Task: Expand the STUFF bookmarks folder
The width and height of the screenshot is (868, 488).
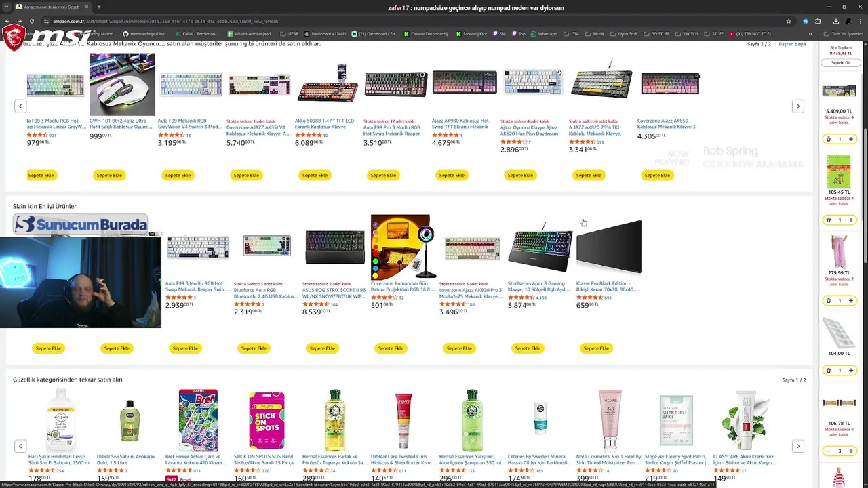Action: (x=714, y=33)
